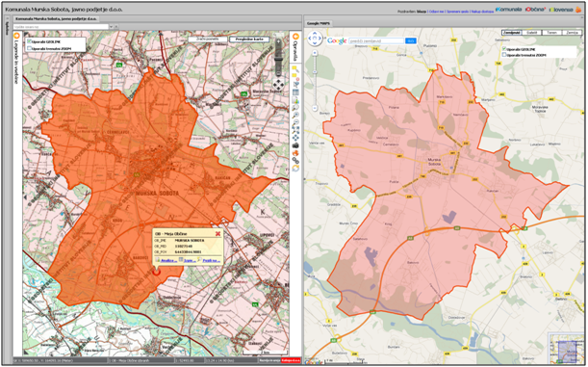Click the chain link tool
This screenshot has width=588, height=367.
[x=295, y=161]
